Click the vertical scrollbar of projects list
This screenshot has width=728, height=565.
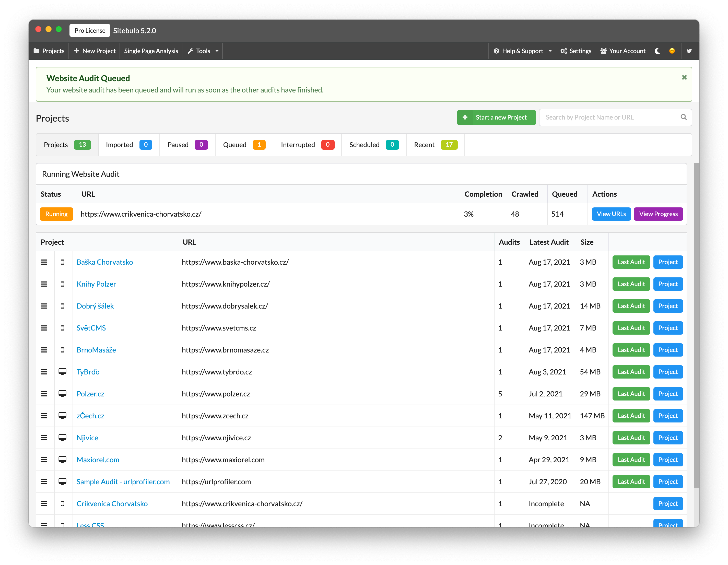tap(696, 326)
